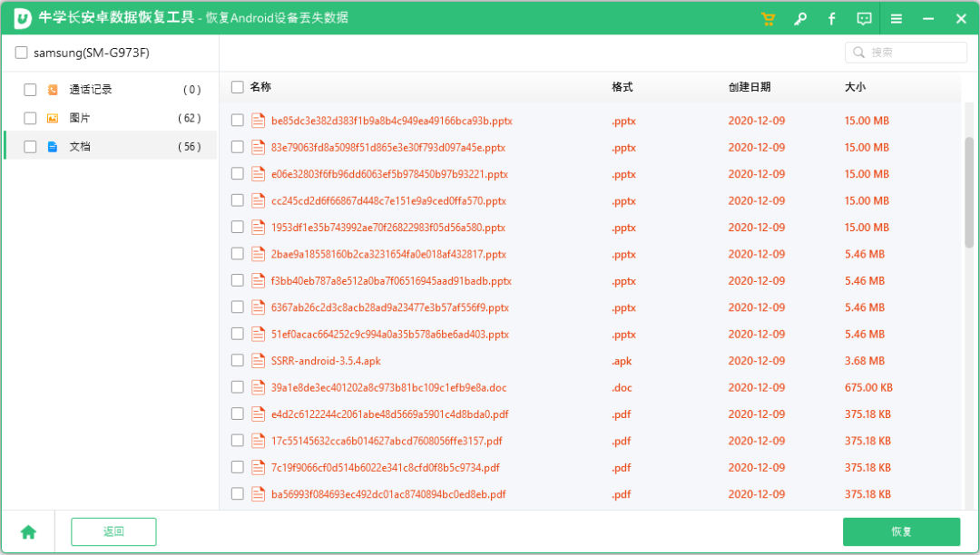
Task: Click file icon of 39a1e8de3ec4...doc
Action: pos(258,388)
